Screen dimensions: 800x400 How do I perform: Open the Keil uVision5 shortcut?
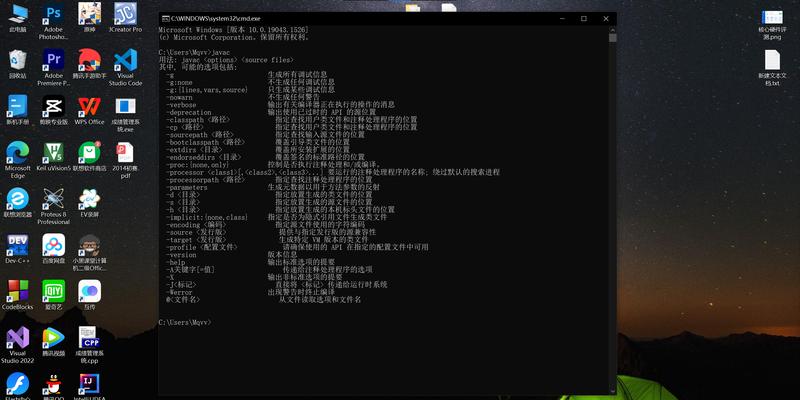click(x=53, y=156)
